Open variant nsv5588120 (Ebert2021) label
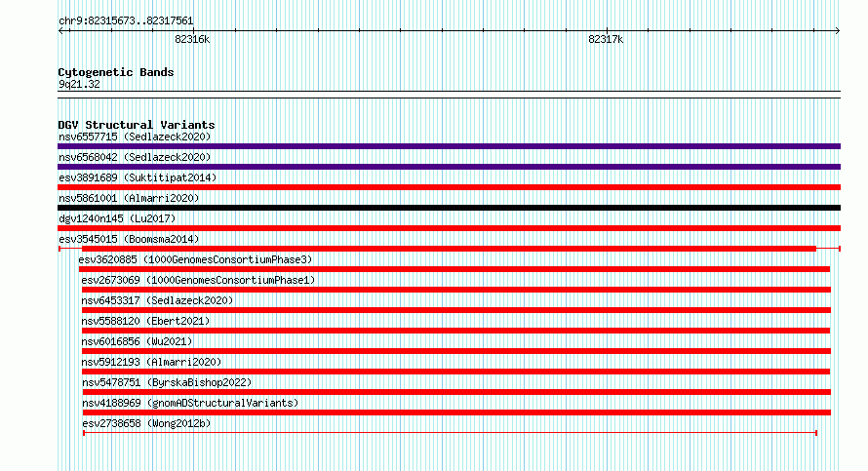This screenshot has width=868, height=471. coord(145,321)
